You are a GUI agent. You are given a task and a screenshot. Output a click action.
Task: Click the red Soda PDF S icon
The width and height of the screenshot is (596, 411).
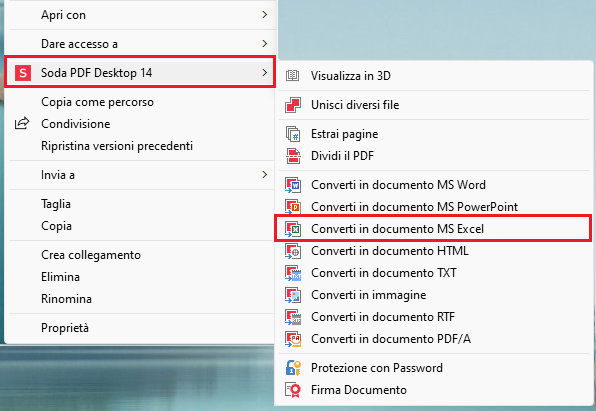(x=23, y=73)
